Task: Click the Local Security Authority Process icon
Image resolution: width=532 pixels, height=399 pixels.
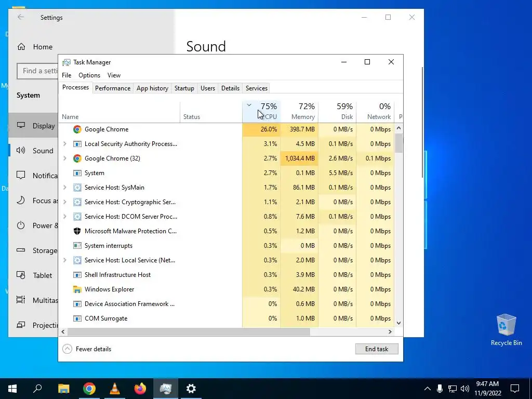Action: click(77, 144)
